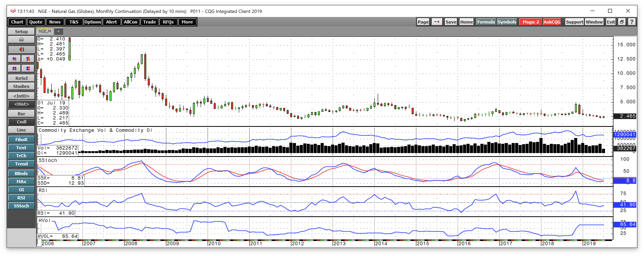The width and height of the screenshot is (644, 256).
Task: Enable the magnet snap tool
Action: [21, 49]
